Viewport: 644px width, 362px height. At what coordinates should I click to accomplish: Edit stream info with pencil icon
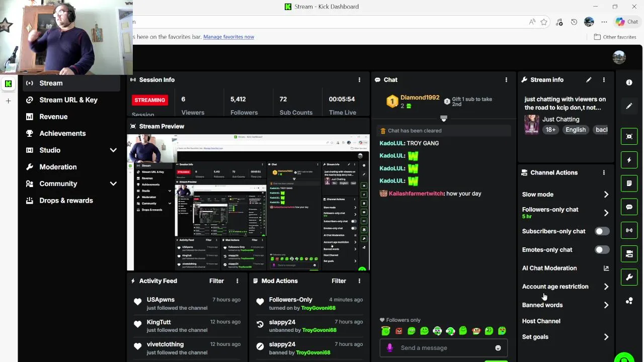click(x=589, y=80)
